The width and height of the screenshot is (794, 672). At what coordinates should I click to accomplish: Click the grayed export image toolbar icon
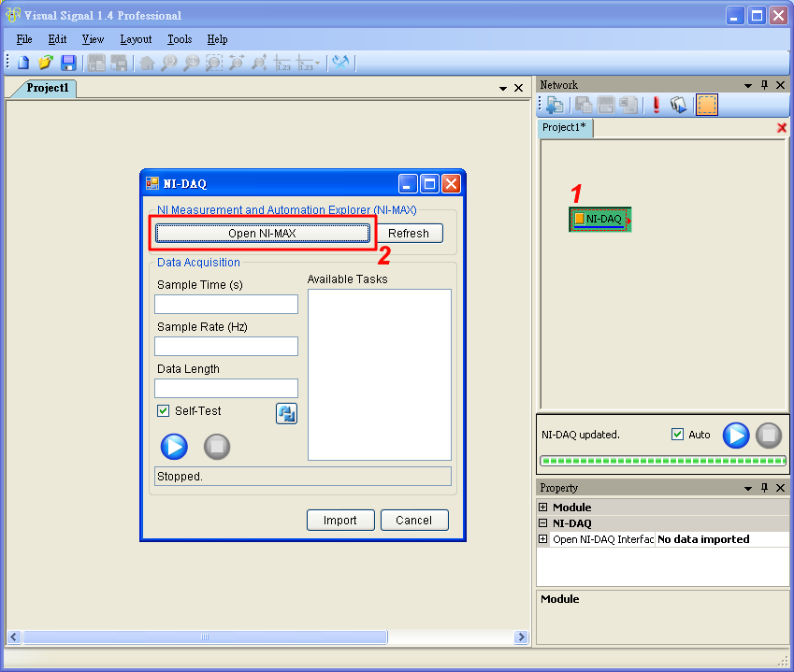96,64
